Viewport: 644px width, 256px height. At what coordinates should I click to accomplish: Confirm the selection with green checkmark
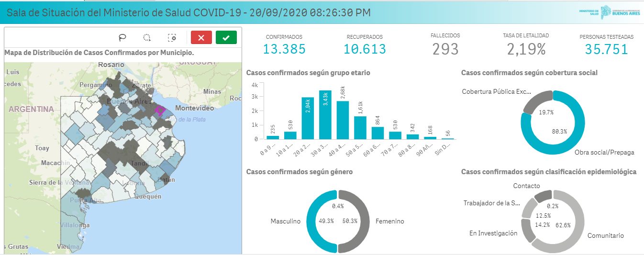[226, 38]
